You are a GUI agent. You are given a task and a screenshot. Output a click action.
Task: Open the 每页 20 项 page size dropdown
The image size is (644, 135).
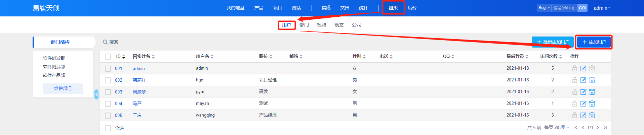point(557,128)
